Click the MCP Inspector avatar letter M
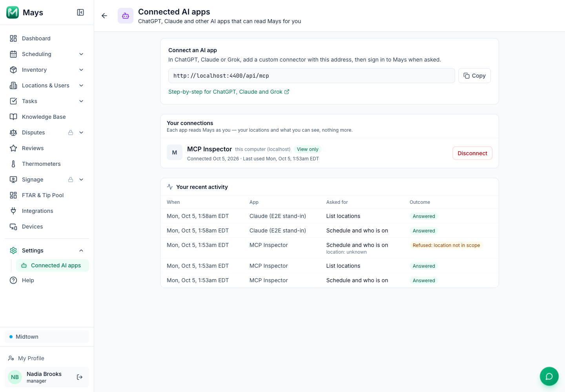565x392 pixels. tap(175, 152)
